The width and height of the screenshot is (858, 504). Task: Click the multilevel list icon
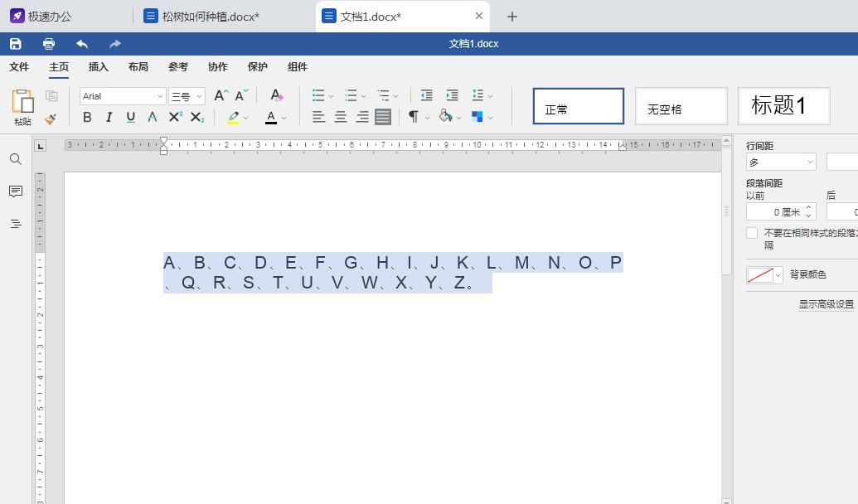tap(384, 96)
